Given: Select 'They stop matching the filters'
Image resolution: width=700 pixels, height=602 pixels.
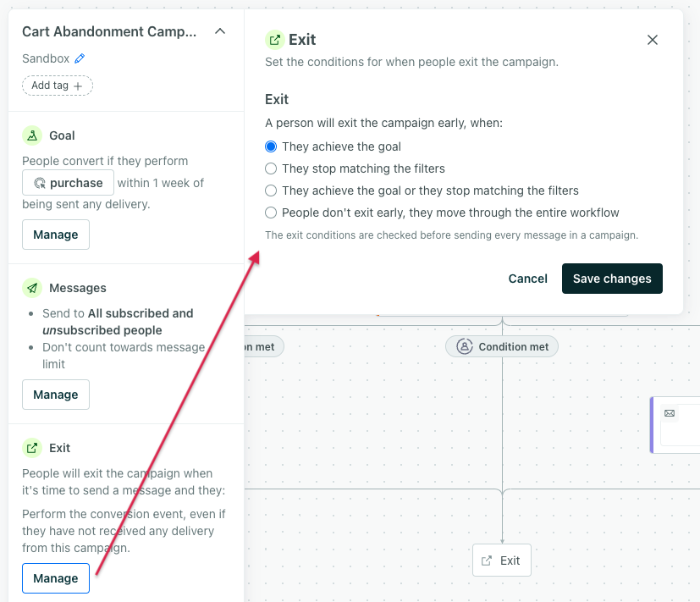Looking at the screenshot, I should [x=271, y=168].
